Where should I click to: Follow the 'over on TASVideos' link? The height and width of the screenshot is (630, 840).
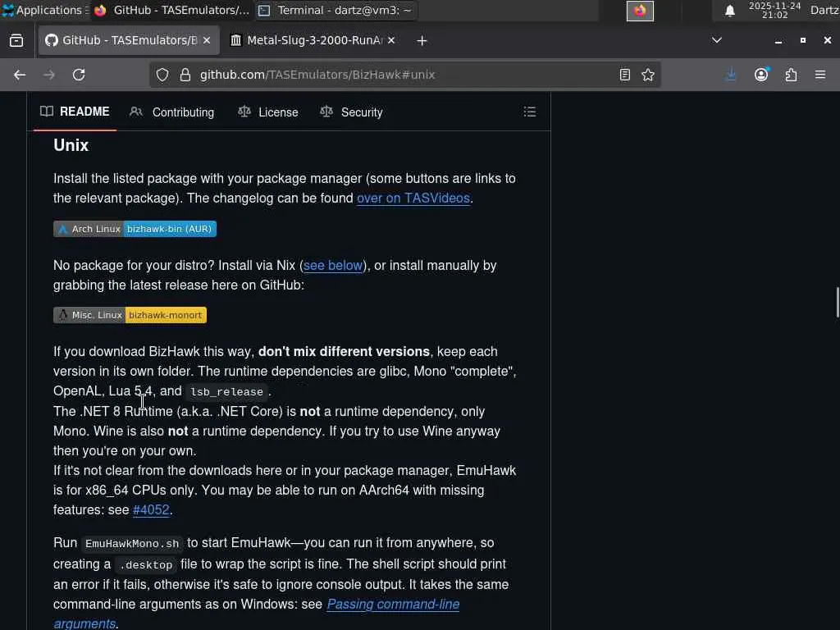pyautogui.click(x=413, y=199)
